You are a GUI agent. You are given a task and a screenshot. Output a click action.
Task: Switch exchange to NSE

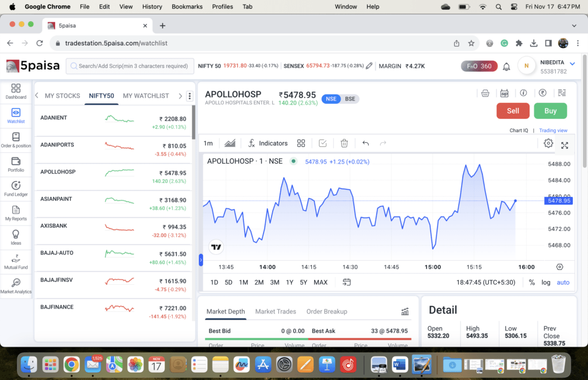(331, 99)
